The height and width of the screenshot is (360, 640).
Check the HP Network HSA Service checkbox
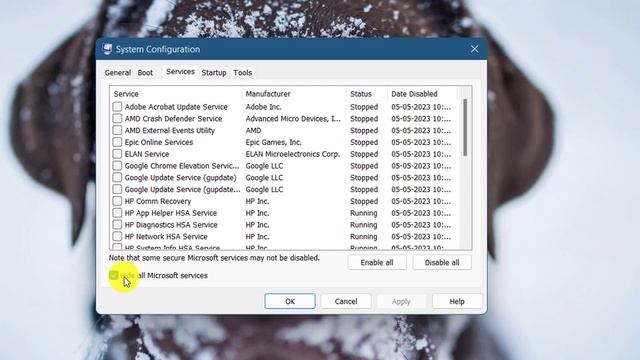pos(117,237)
